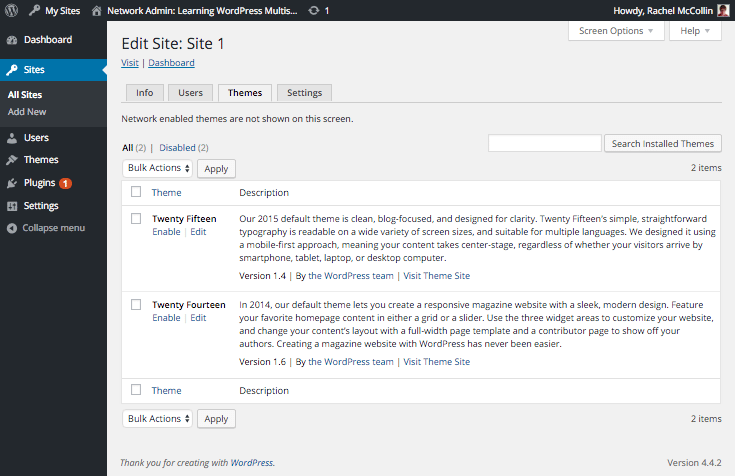
Task: Filter themes by Disabled (2)
Action: (184, 148)
